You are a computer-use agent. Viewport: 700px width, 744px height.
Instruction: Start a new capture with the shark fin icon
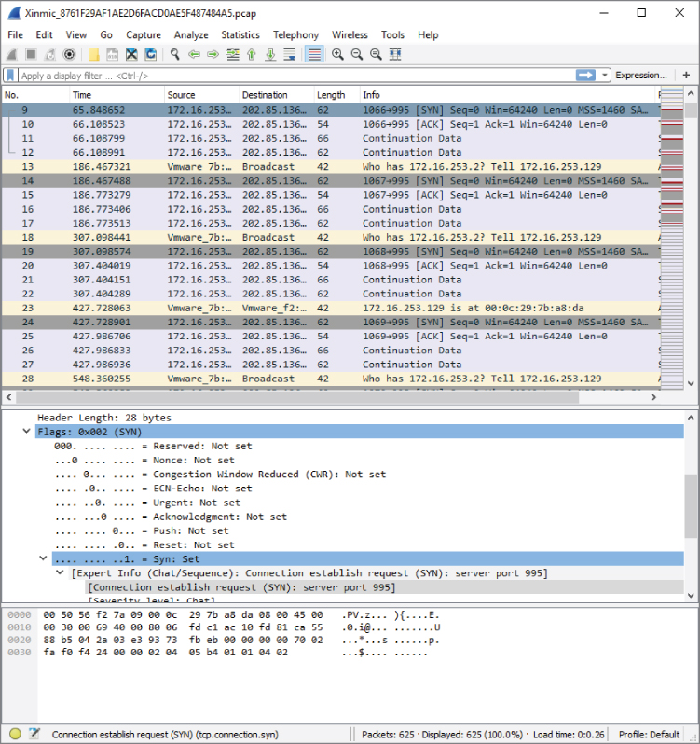pos(12,55)
